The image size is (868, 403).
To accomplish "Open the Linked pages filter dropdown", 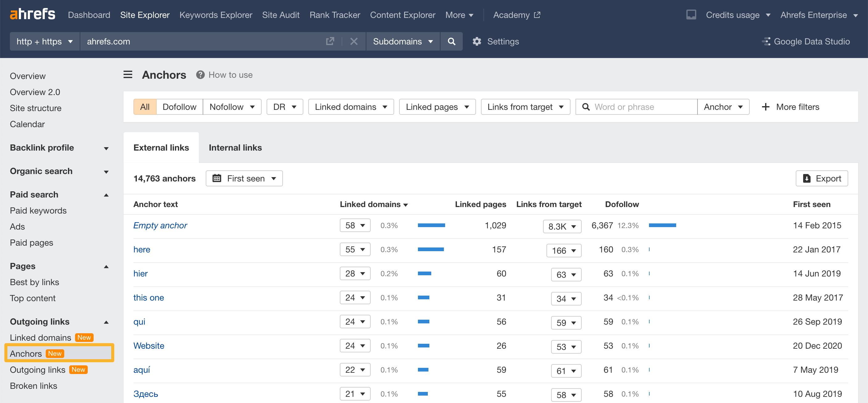I will pos(437,107).
